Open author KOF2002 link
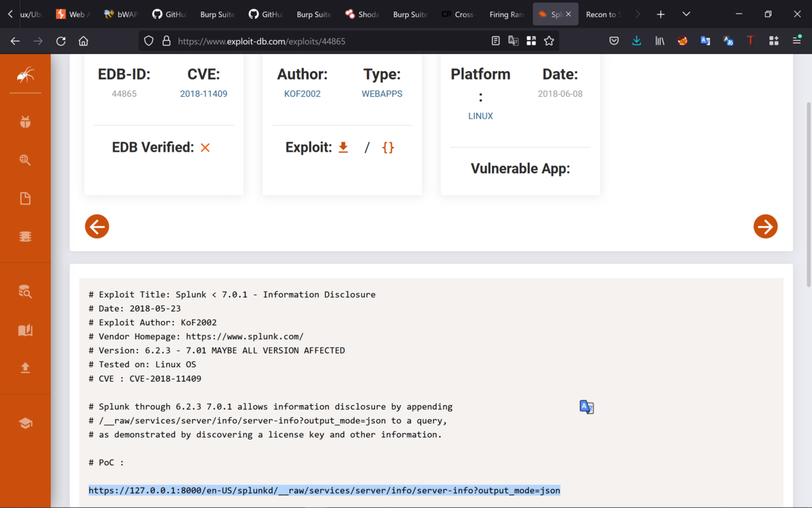This screenshot has height=508, width=812. coord(302,94)
